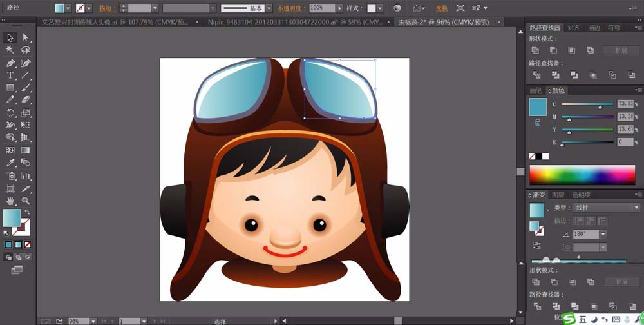Swap fill and stroke colors in the toolbox
The width and height of the screenshot is (644, 325).
(x=28, y=212)
